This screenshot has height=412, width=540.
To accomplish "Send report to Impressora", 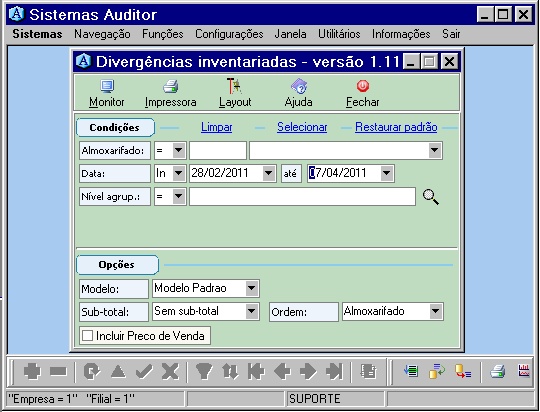I will (x=170, y=86).
